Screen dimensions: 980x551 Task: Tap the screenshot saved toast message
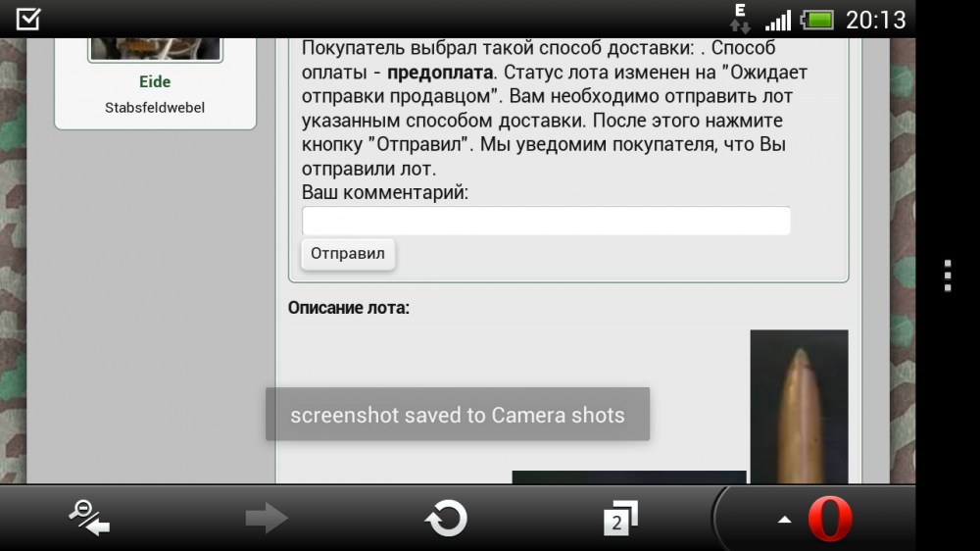coord(458,414)
